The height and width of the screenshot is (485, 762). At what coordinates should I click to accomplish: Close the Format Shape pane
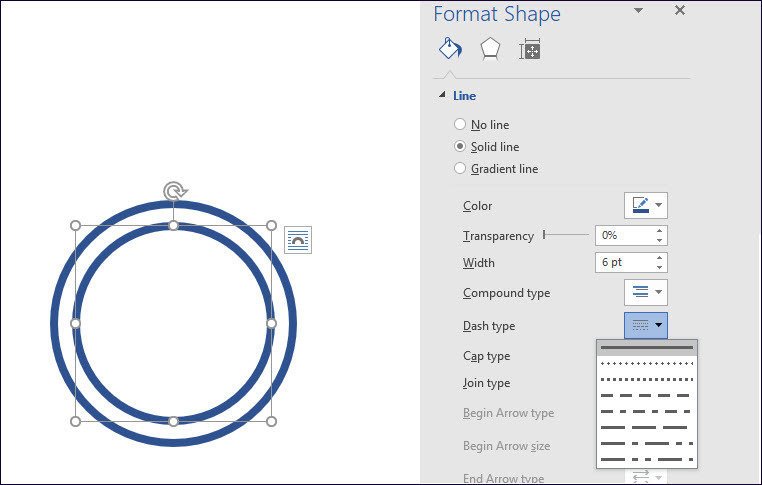(x=680, y=11)
